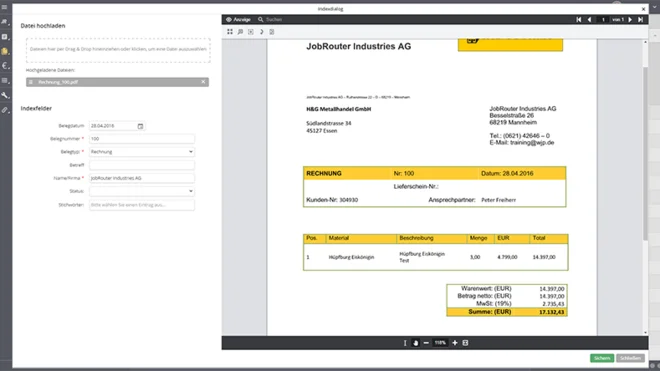Select the text selection cursor tool

pyautogui.click(x=405, y=343)
